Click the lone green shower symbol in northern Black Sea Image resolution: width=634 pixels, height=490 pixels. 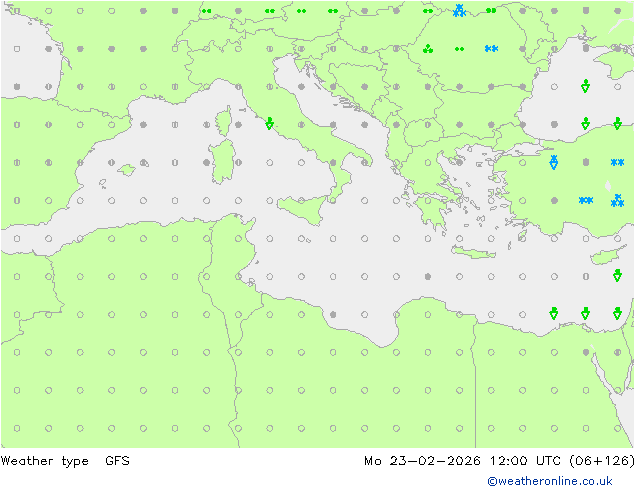(x=585, y=86)
